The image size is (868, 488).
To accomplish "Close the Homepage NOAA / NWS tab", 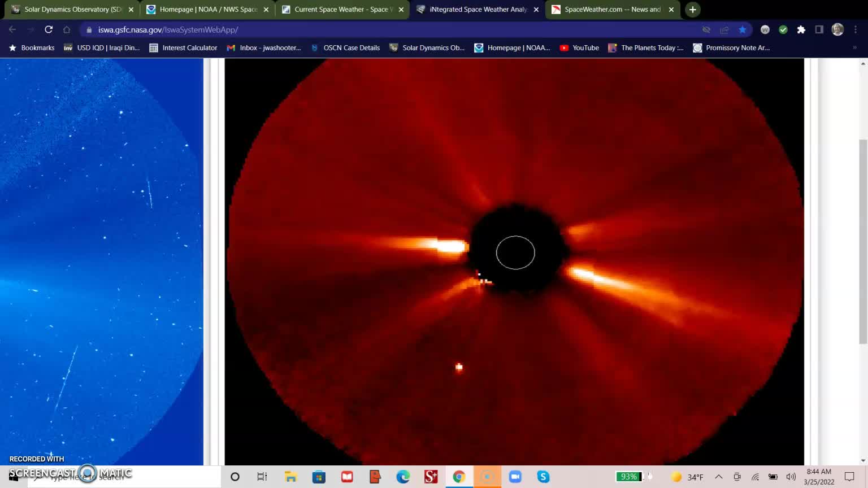I will click(266, 10).
